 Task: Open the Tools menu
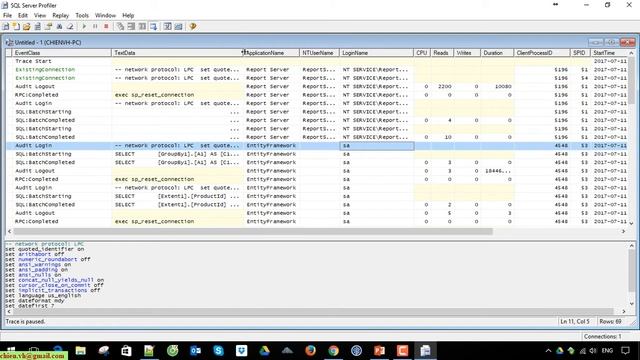click(82, 16)
